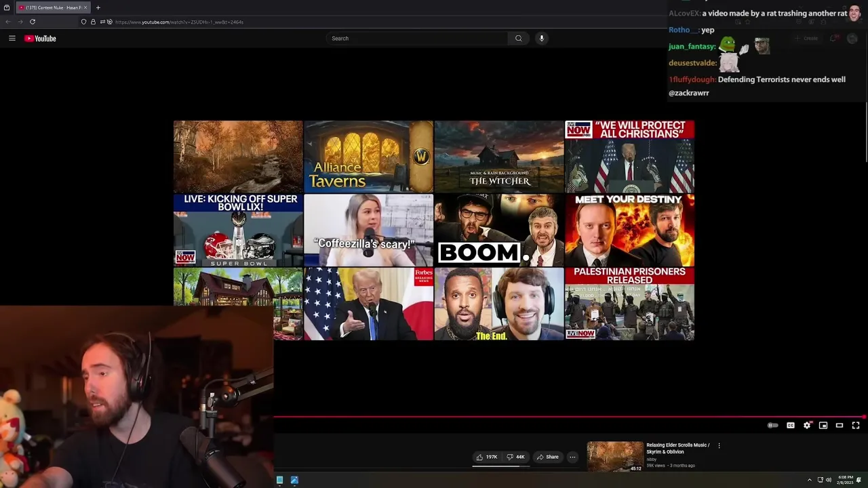
Task: Click the search magnifier button
Action: pos(519,39)
